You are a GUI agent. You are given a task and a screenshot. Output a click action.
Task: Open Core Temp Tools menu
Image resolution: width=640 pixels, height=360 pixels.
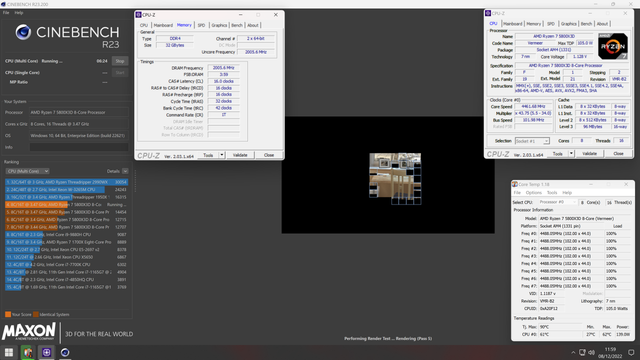(x=552, y=193)
